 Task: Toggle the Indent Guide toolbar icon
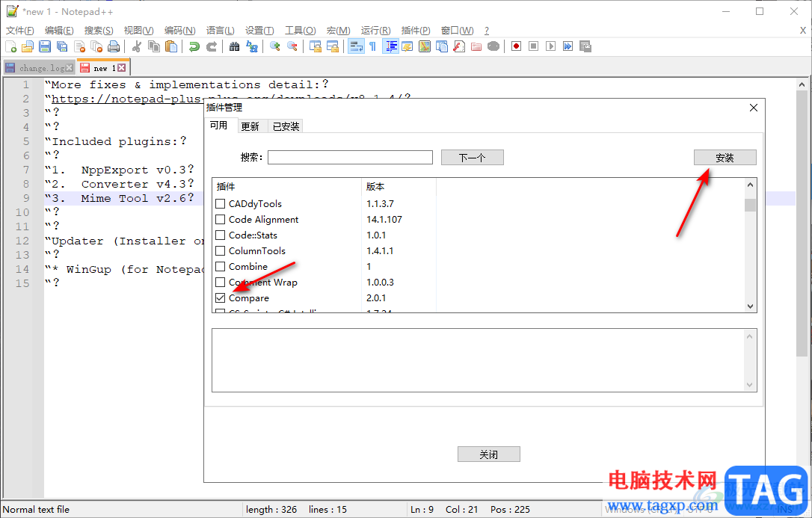[x=390, y=46]
